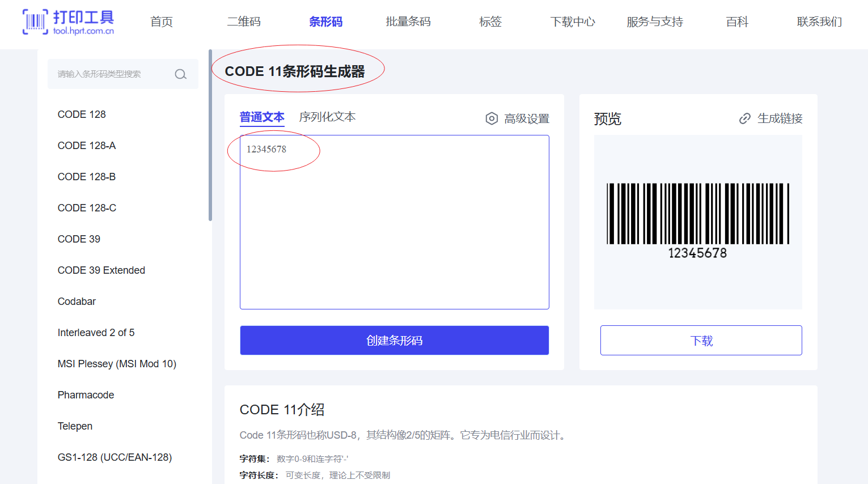Viewport: 868px width, 484px height.
Task: Click the search magnifier icon
Action: [x=181, y=74]
